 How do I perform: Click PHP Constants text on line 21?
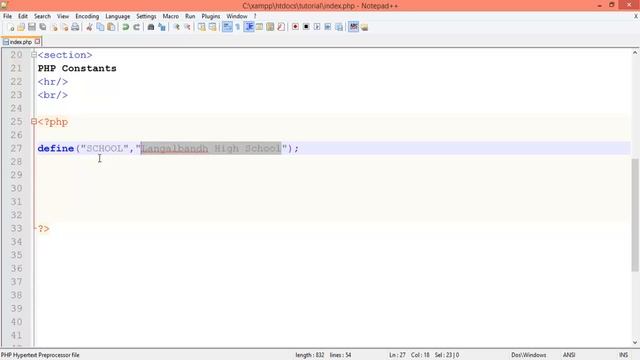(77, 68)
